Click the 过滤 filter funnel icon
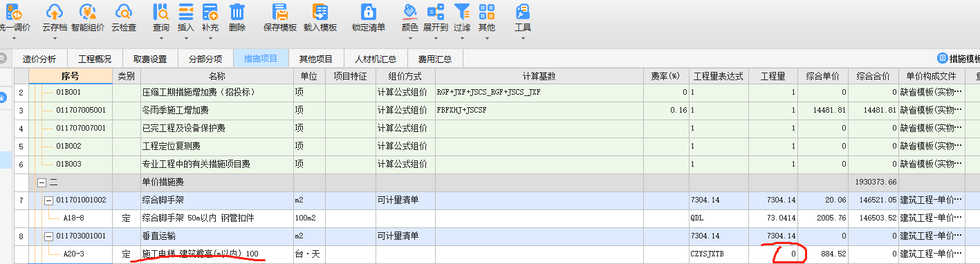This screenshot has width=980, height=264. [461, 12]
